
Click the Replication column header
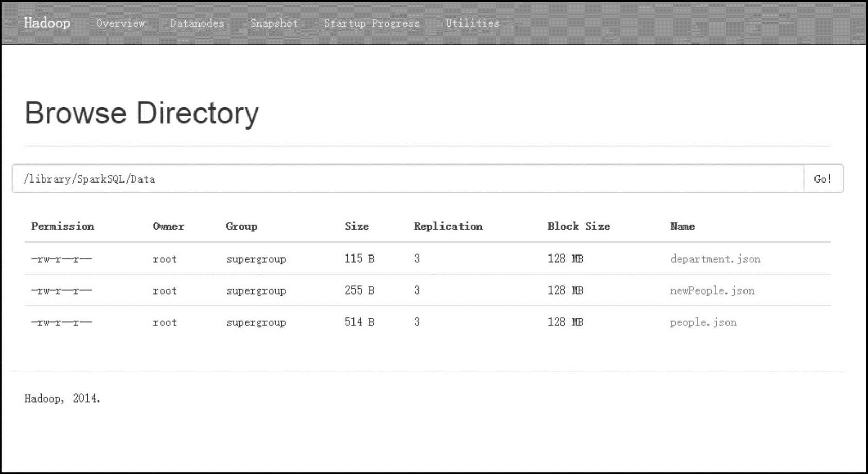tap(448, 226)
